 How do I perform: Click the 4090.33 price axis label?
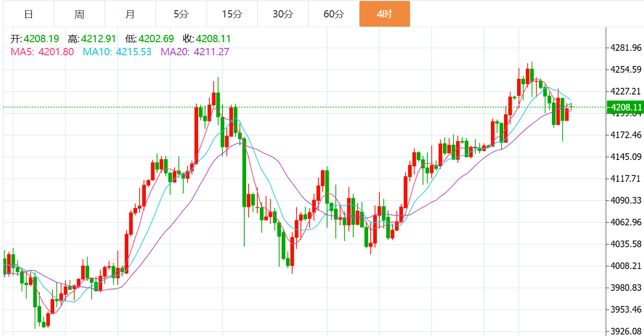(627, 200)
